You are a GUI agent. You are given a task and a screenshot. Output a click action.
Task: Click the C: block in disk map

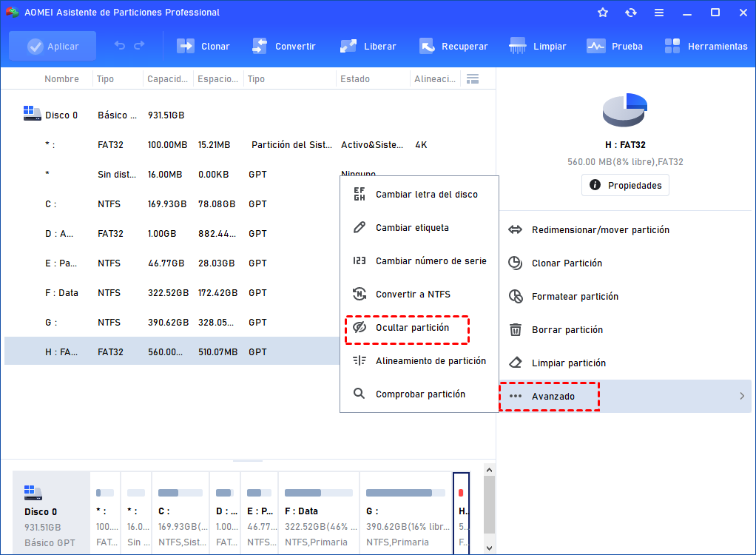click(180, 513)
